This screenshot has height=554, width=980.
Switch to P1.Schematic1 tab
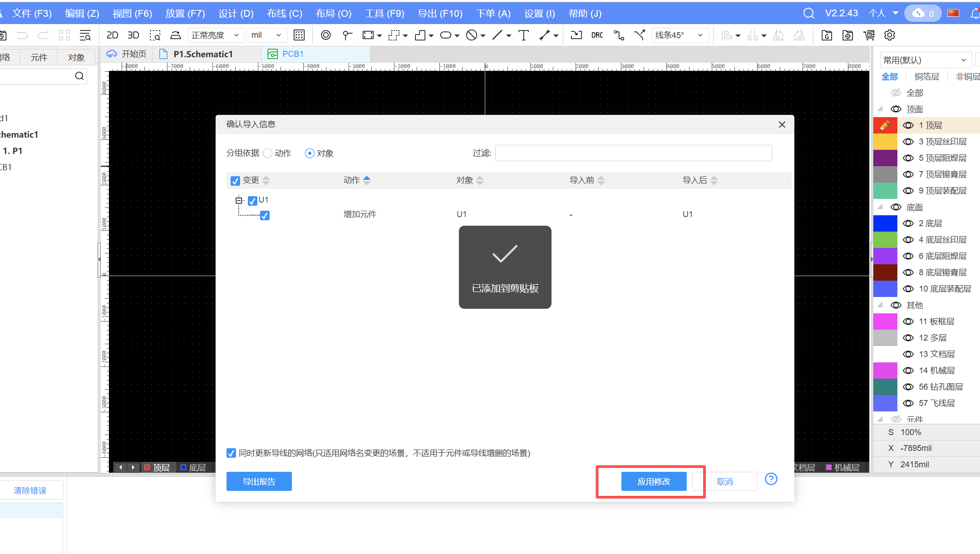(202, 54)
